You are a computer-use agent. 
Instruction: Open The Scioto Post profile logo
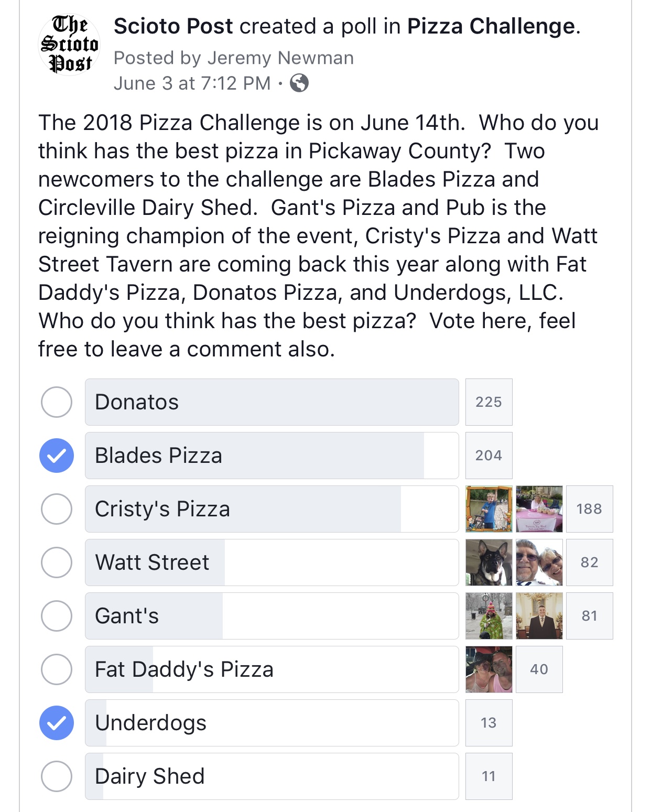click(70, 45)
